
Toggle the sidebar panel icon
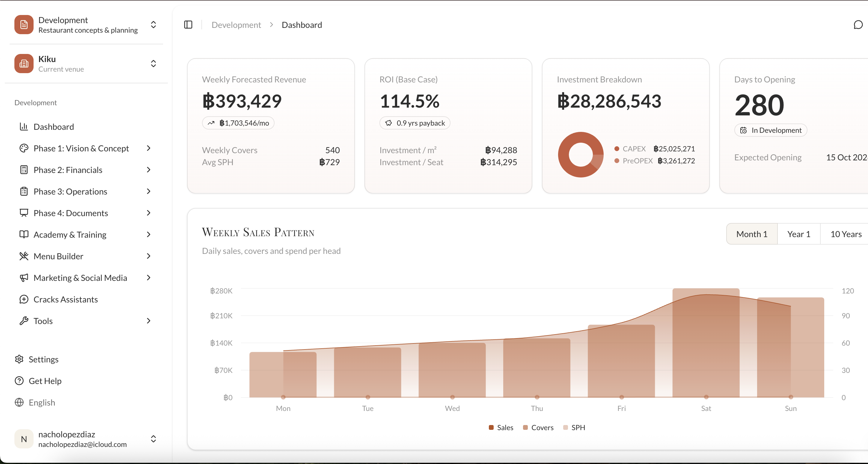(188, 25)
